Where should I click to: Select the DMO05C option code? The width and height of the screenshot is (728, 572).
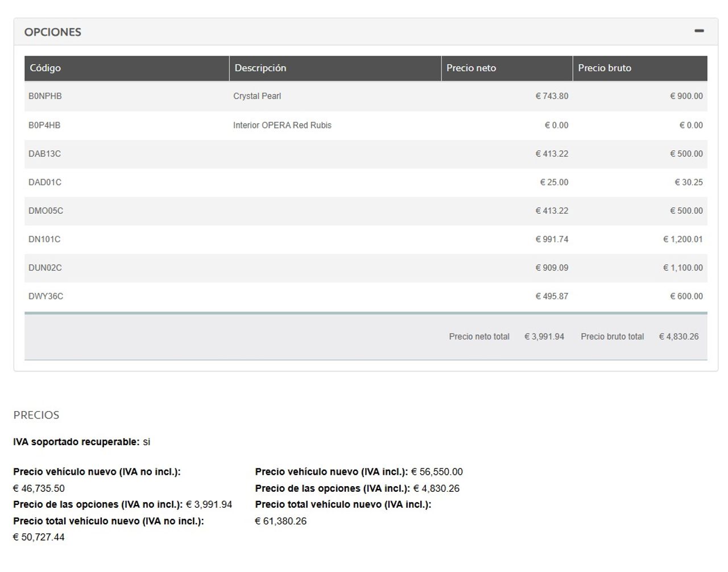[x=45, y=210]
